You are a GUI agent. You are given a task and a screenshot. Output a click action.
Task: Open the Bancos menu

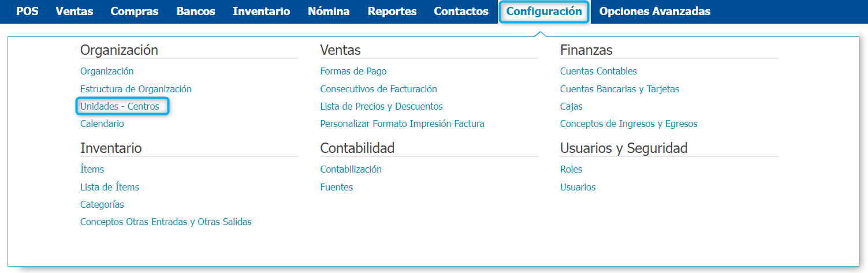click(x=196, y=11)
